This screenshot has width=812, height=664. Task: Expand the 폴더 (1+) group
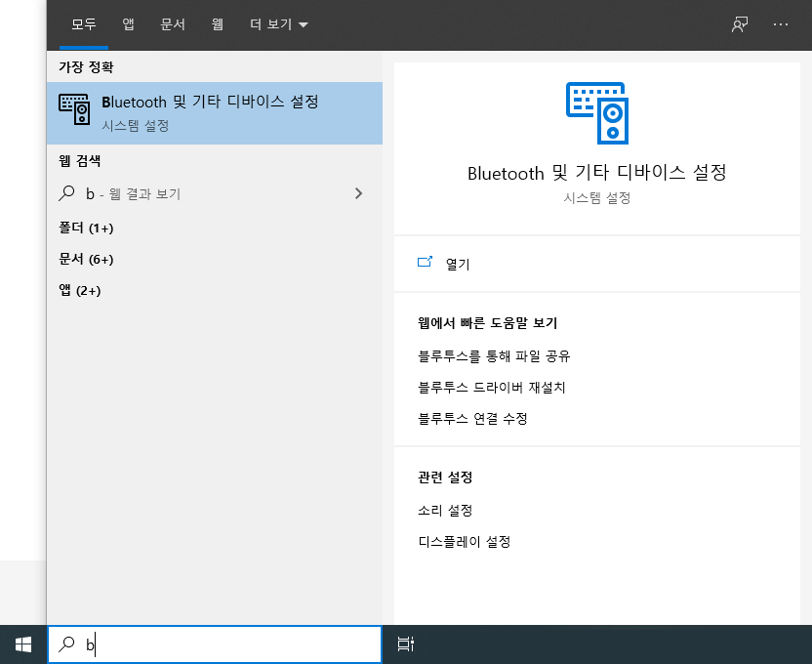pyautogui.click(x=86, y=228)
